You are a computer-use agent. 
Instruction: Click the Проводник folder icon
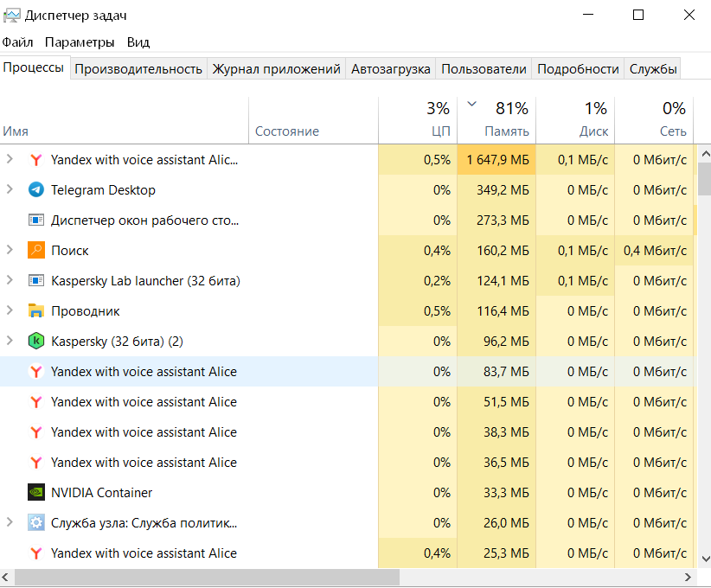[36, 311]
